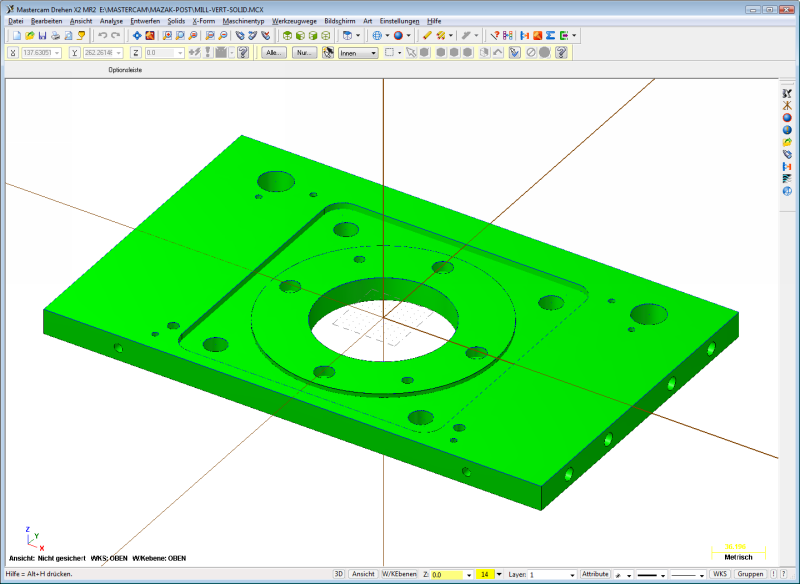
Task: Open the line style dropdown in status bar
Action: point(663,575)
